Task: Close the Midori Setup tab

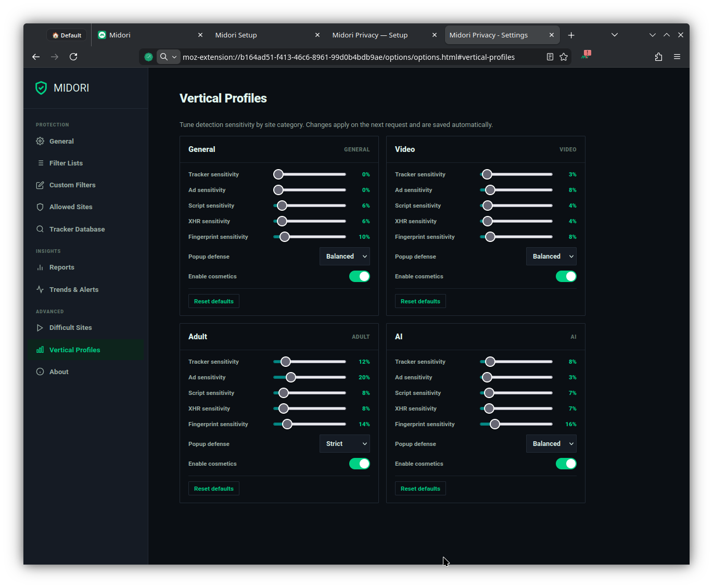Action: point(317,35)
